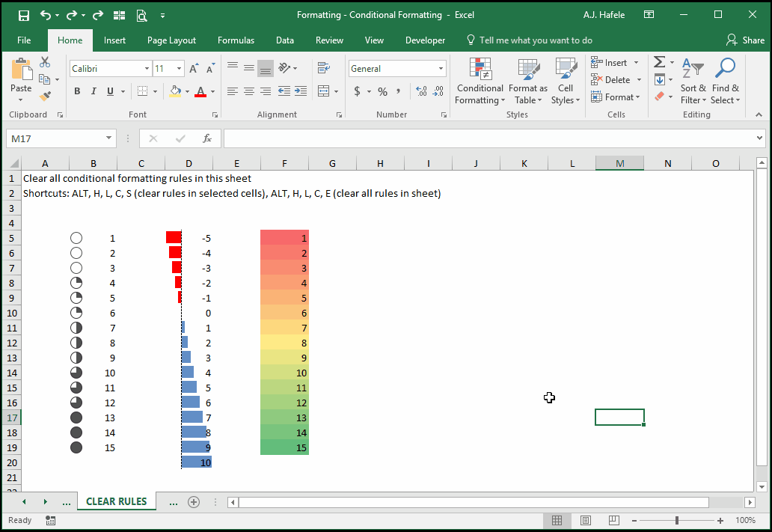This screenshot has width=772, height=532.
Task: Click the Decrease Indent icon
Action: [x=284, y=91]
